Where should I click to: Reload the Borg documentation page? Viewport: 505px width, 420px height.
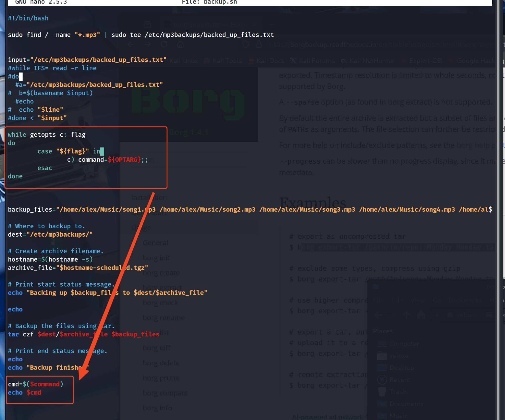click(164, 45)
